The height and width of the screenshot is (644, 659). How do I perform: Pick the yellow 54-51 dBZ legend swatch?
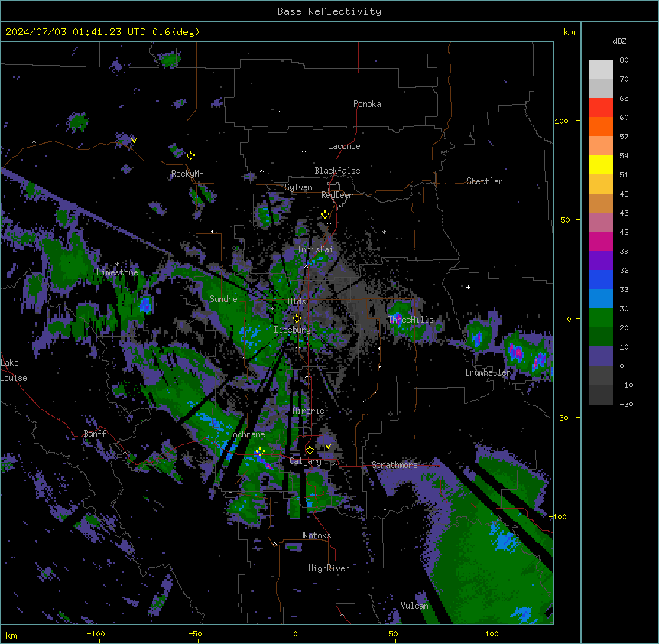point(601,164)
